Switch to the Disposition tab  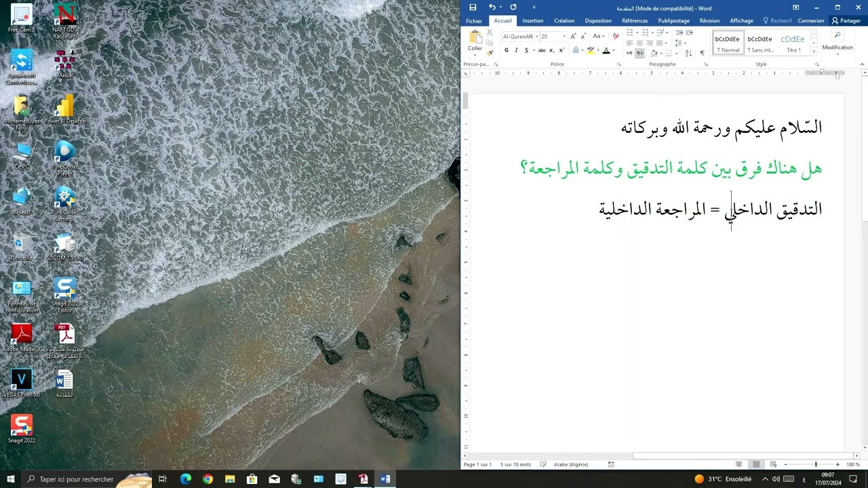[x=597, y=21]
